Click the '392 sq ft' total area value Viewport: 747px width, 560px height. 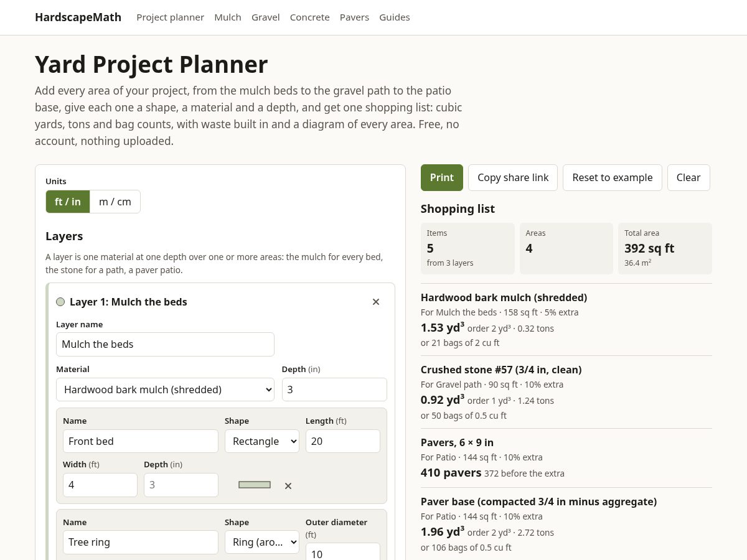pyautogui.click(x=649, y=248)
